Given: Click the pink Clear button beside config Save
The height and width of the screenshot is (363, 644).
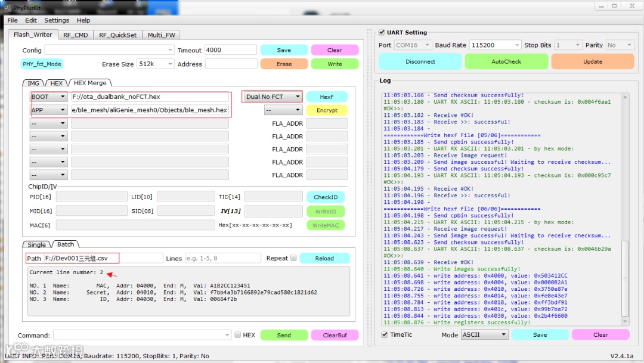Looking at the screenshot, I should pyautogui.click(x=335, y=50).
